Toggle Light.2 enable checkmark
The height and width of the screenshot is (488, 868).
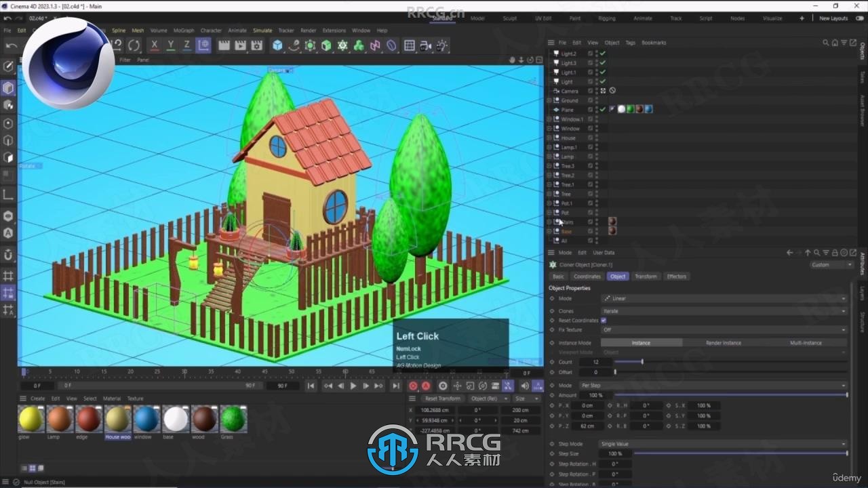pos(602,54)
